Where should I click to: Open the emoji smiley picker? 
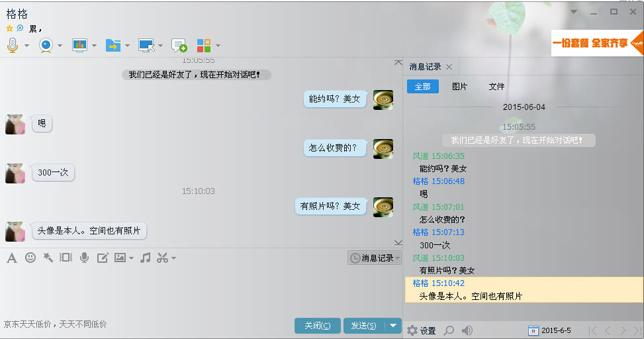pyautogui.click(x=30, y=258)
